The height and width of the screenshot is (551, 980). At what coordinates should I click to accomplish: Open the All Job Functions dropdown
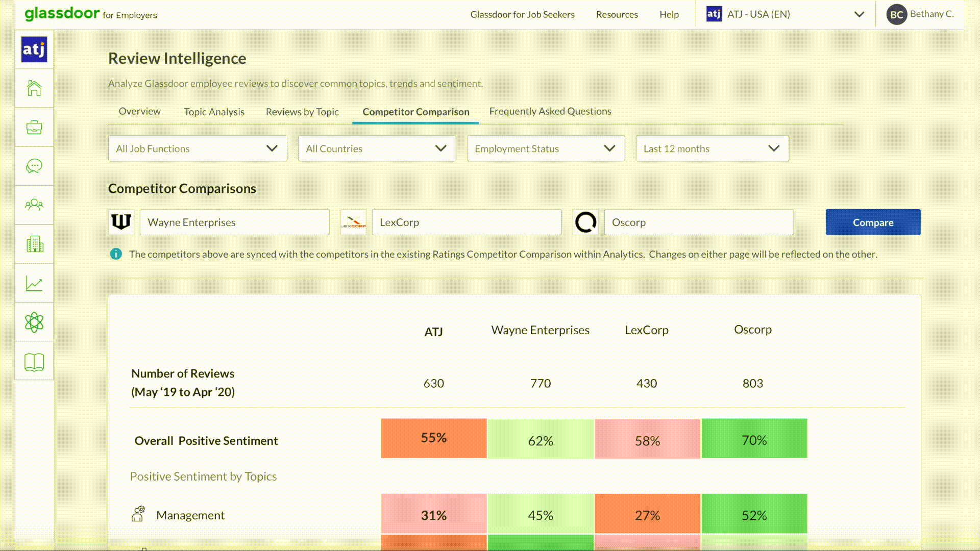click(x=198, y=148)
